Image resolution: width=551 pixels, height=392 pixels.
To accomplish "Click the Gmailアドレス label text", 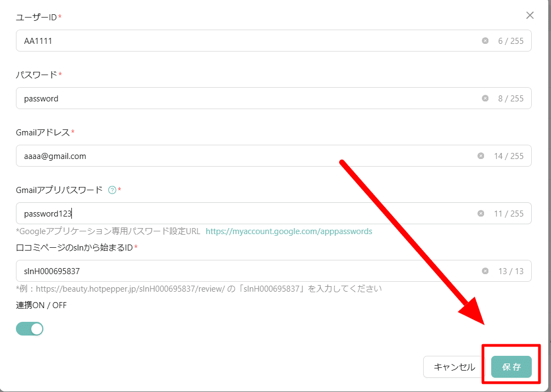I will [x=43, y=132].
